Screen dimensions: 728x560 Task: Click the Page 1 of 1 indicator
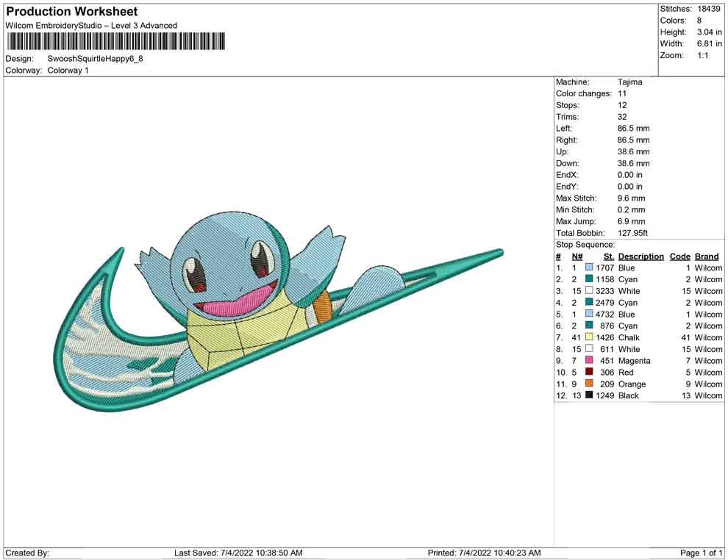click(x=701, y=553)
